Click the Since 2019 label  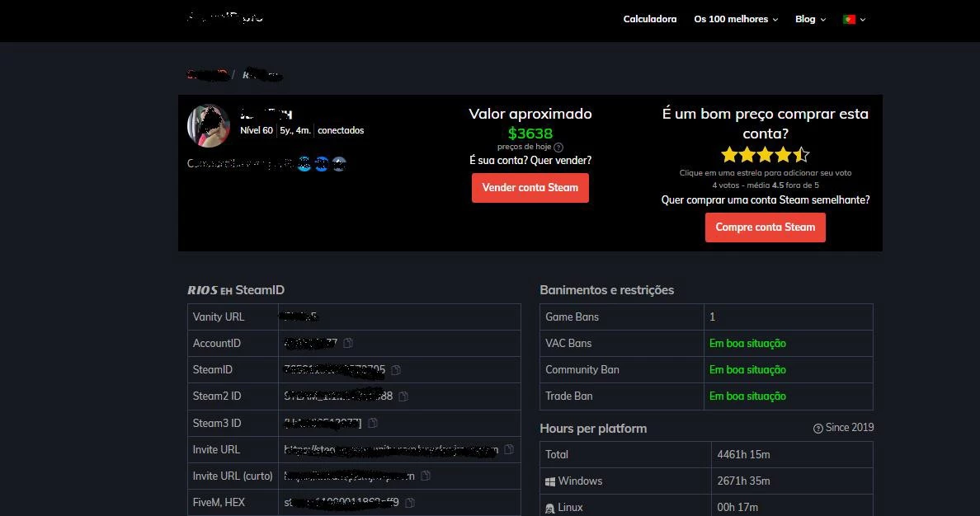tap(850, 428)
